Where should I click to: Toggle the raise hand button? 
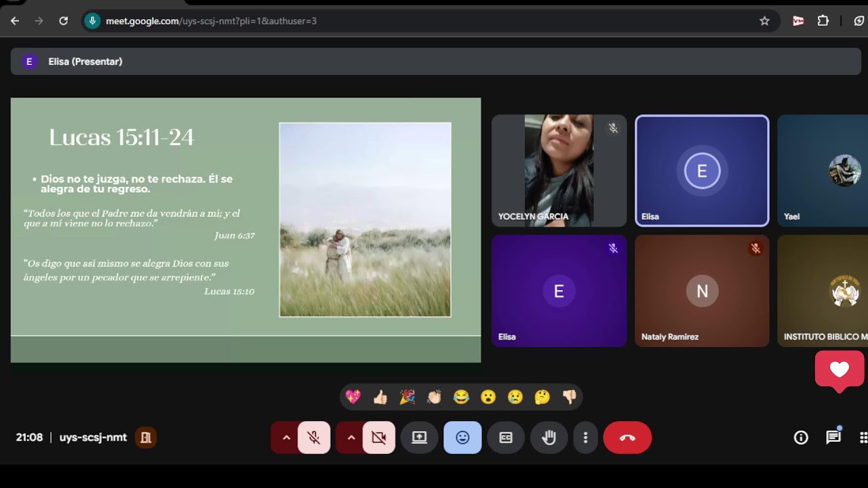click(549, 438)
